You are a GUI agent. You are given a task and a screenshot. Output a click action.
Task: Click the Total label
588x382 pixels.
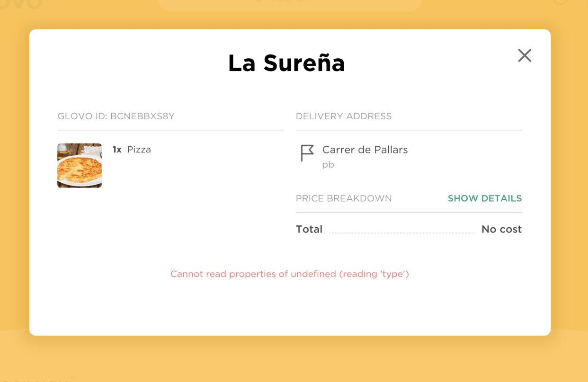pos(309,229)
